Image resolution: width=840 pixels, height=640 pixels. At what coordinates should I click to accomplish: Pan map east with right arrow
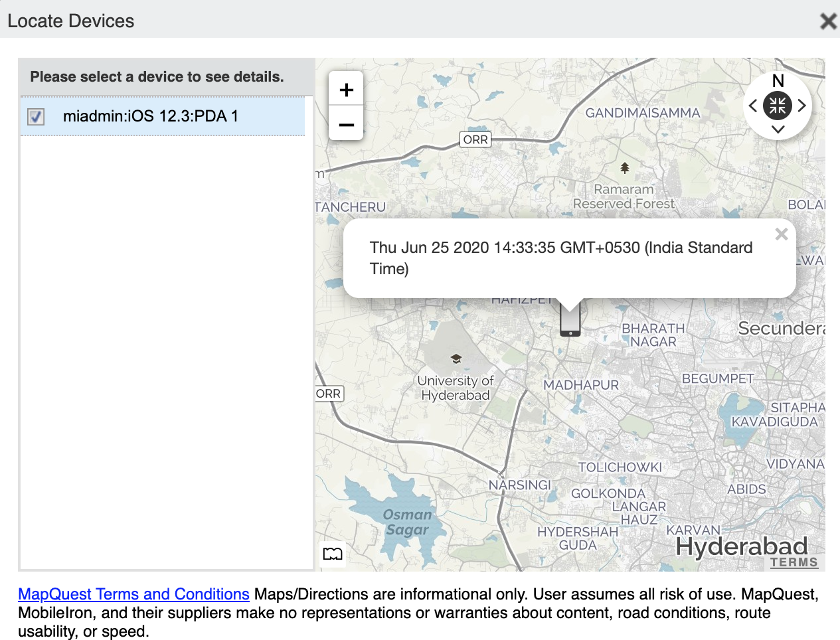coord(802,106)
